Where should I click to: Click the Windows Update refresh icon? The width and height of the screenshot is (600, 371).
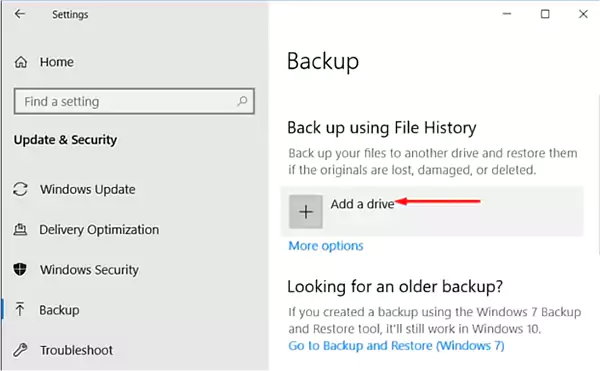point(20,189)
